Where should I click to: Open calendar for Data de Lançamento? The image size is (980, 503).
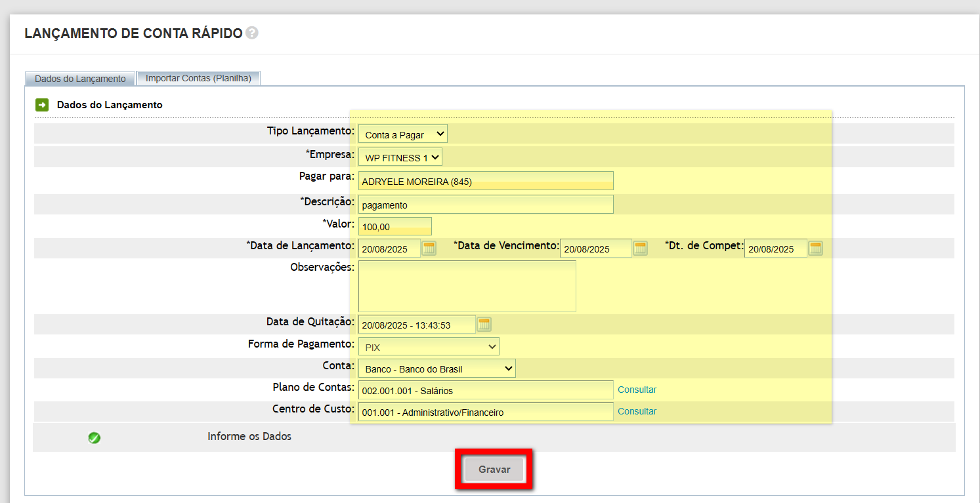429,248
